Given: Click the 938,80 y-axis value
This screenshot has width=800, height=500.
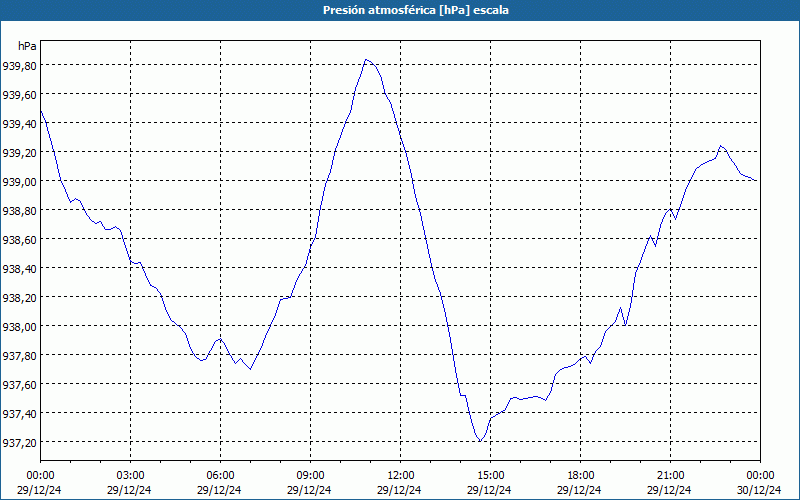Looking at the screenshot, I should coord(19,210).
